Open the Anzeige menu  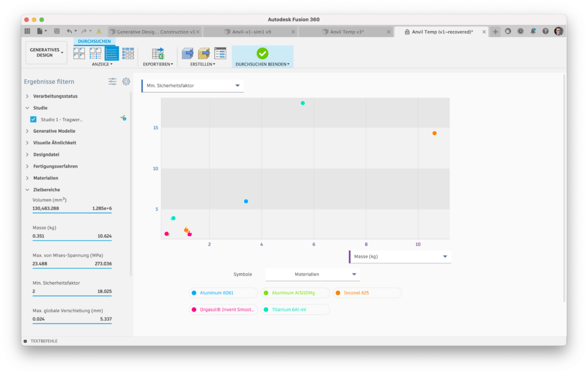coord(102,64)
